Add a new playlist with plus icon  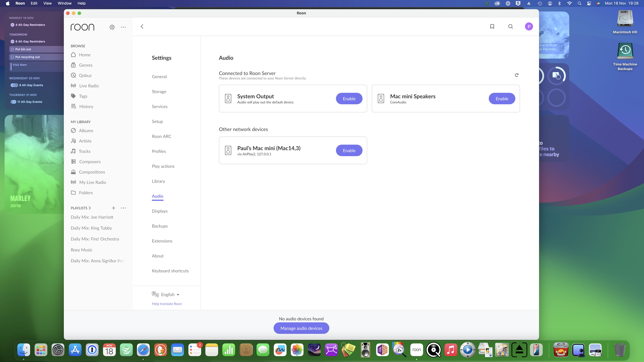click(114, 208)
